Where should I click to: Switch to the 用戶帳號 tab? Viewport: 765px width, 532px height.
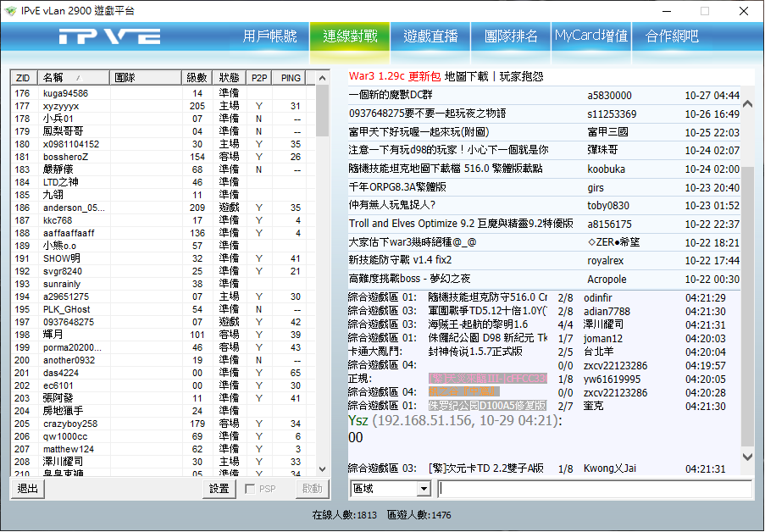[269, 36]
